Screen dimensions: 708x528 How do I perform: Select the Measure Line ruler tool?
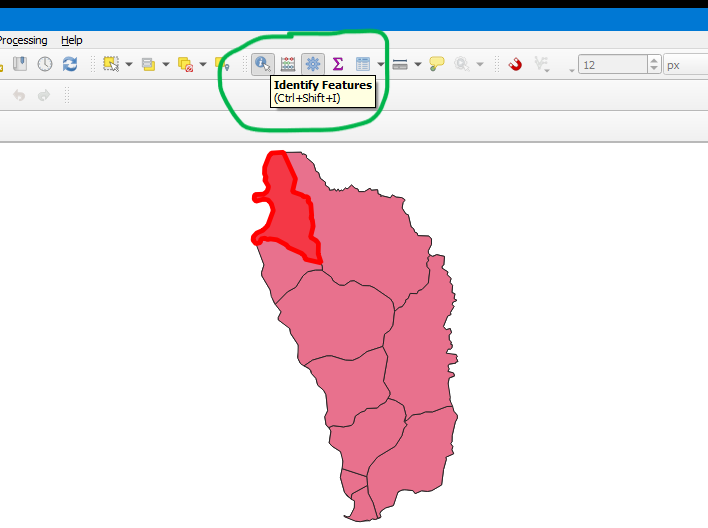click(400, 64)
